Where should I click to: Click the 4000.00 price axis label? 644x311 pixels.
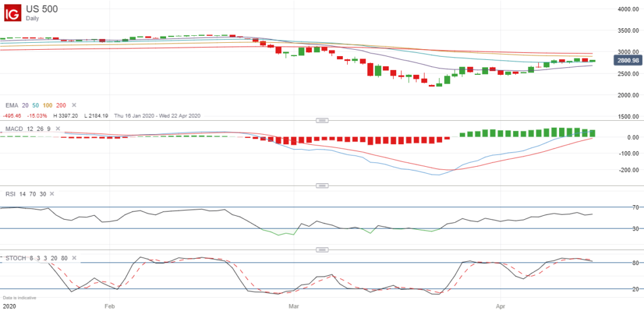(x=629, y=9)
